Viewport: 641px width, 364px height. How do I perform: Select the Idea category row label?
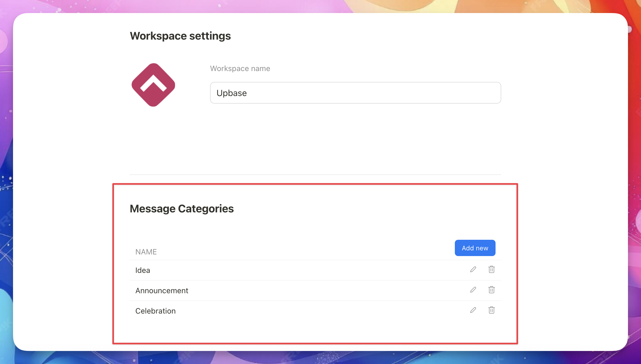coord(143,270)
